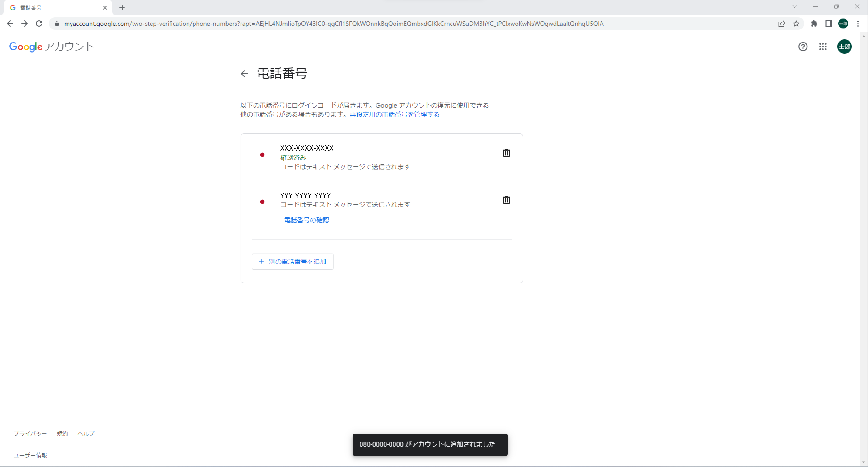Open 規約 footer link
The height and width of the screenshot is (467, 868).
(62, 434)
